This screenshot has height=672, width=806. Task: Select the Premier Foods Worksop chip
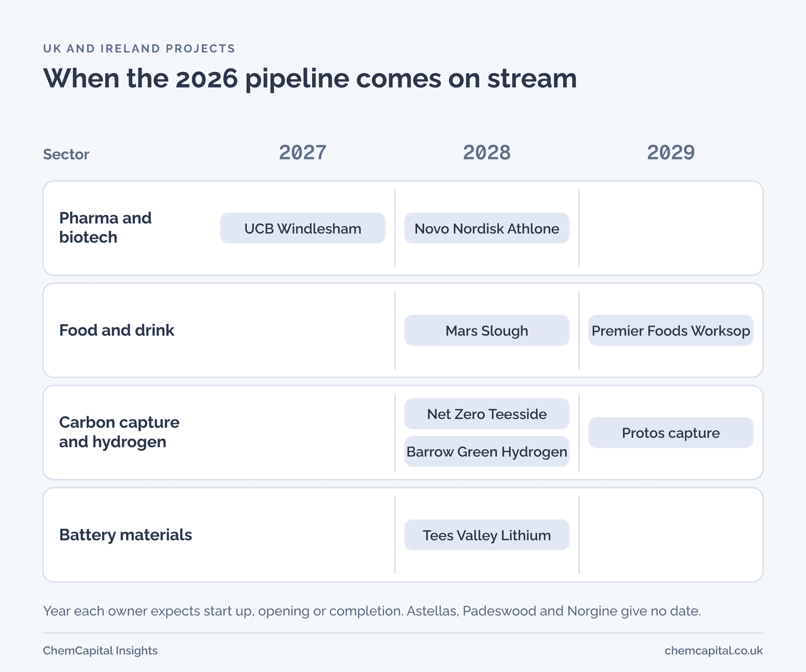coord(671,330)
